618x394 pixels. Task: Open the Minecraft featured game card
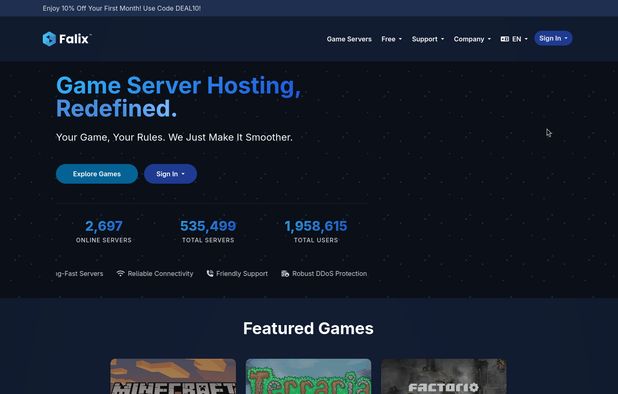click(x=173, y=376)
